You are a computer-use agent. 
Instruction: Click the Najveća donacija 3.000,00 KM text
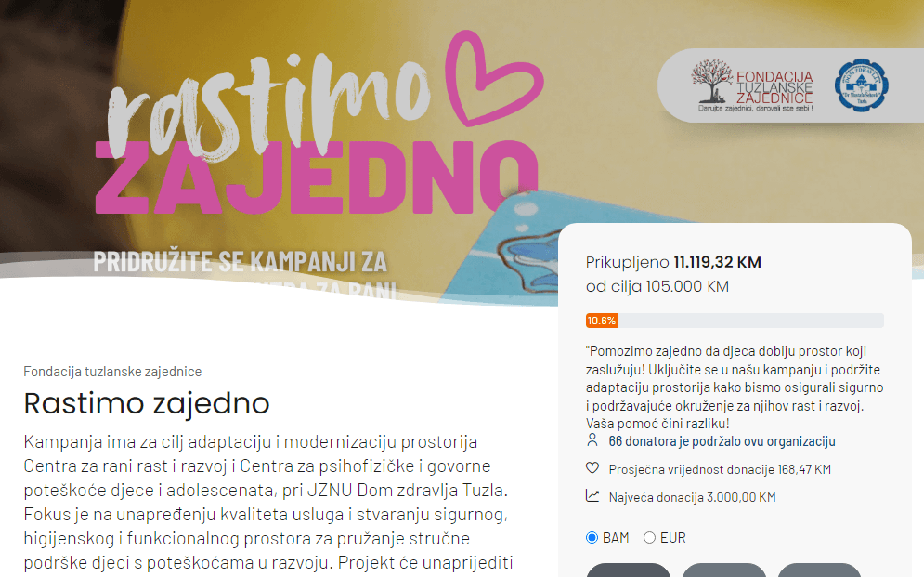(x=693, y=497)
